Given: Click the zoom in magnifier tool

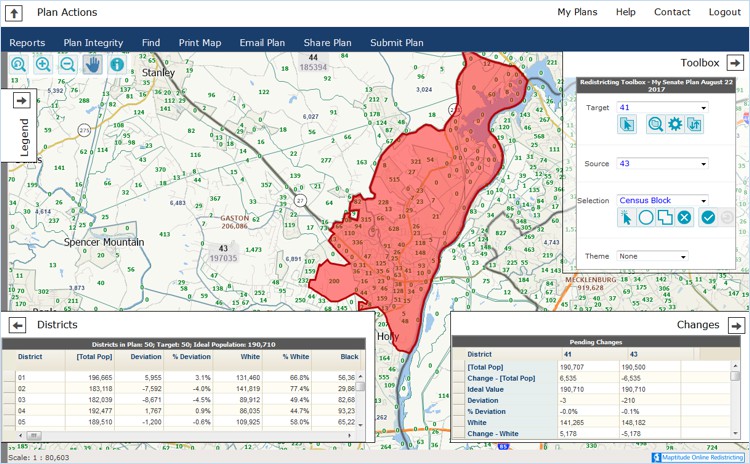Looking at the screenshot, I should coord(43,65).
